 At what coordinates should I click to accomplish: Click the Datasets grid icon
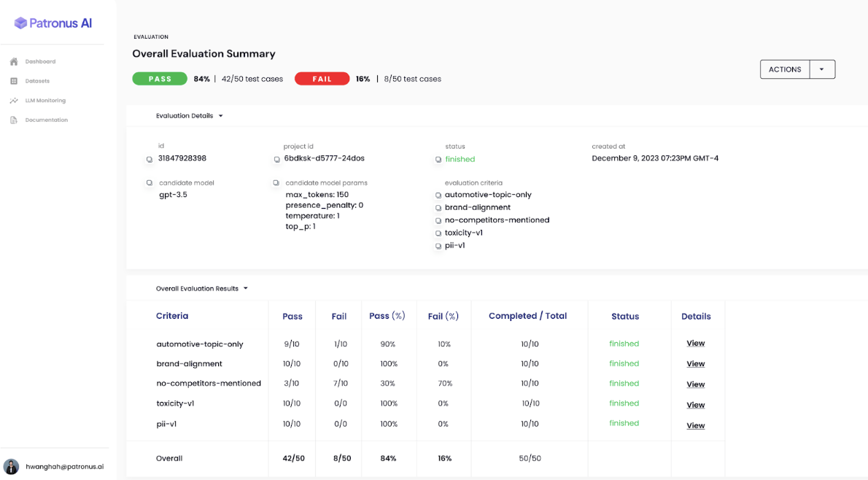14,81
